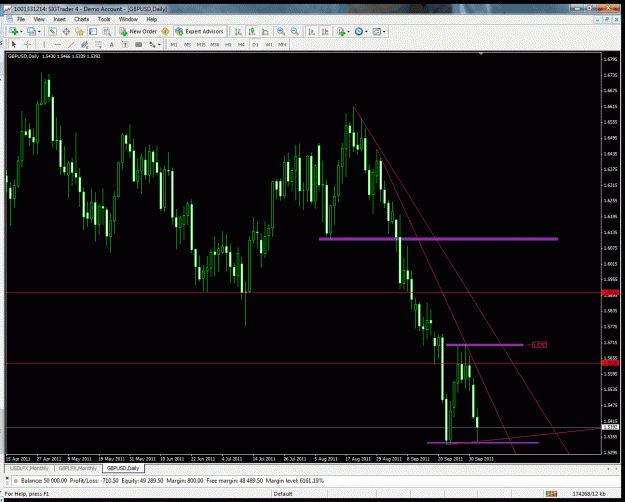Open the Window menu
The width and height of the screenshot is (625, 502).
click(x=128, y=19)
